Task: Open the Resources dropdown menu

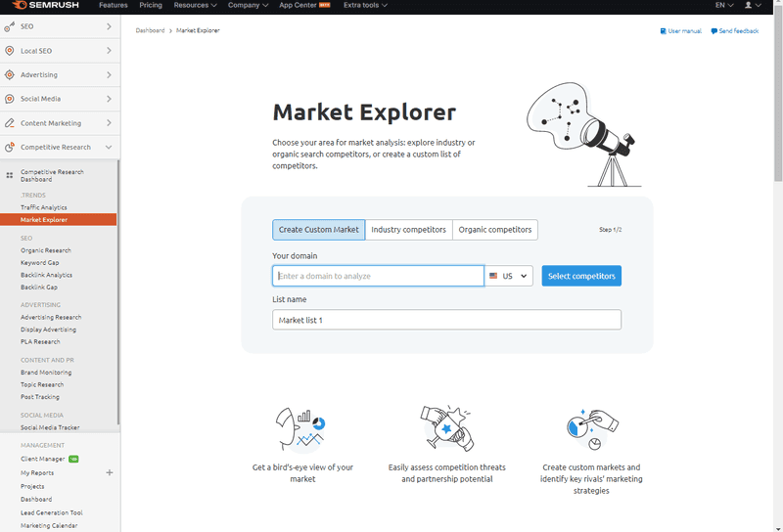Action: pyautogui.click(x=195, y=5)
